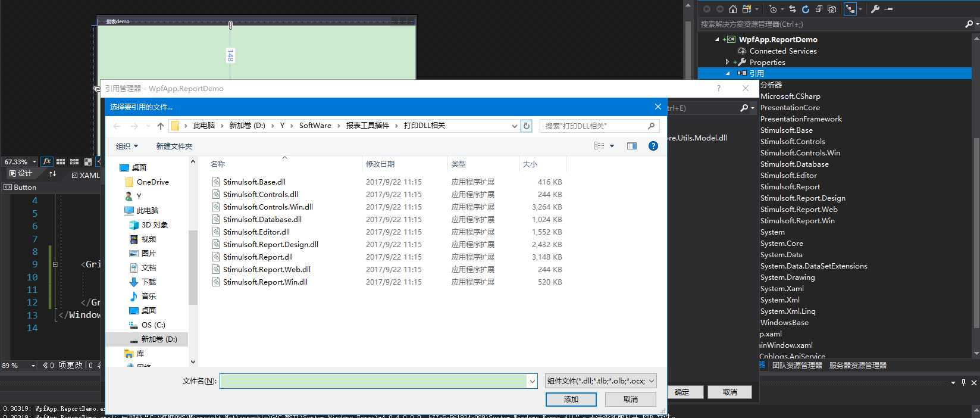Image resolution: width=980 pixels, height=418 pixels.
Task: Toggle the checkered artboard background icon
Action: [x=88, y=161]
